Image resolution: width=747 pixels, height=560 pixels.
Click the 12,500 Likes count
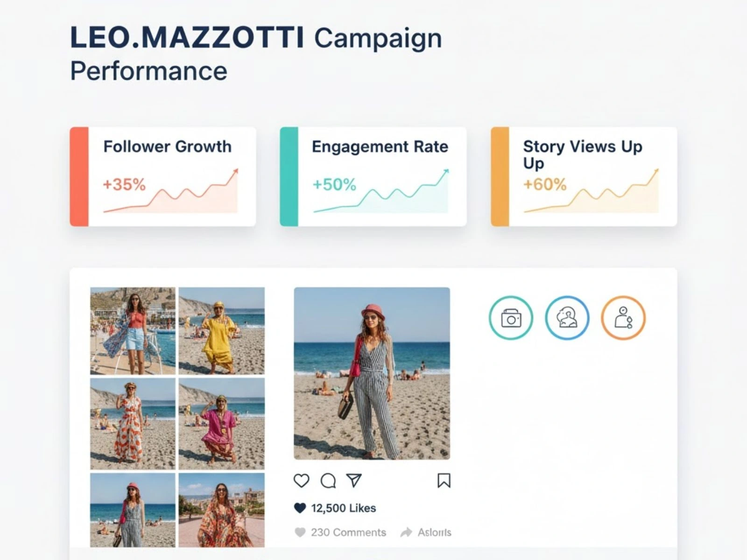click(x=343, y=508)
